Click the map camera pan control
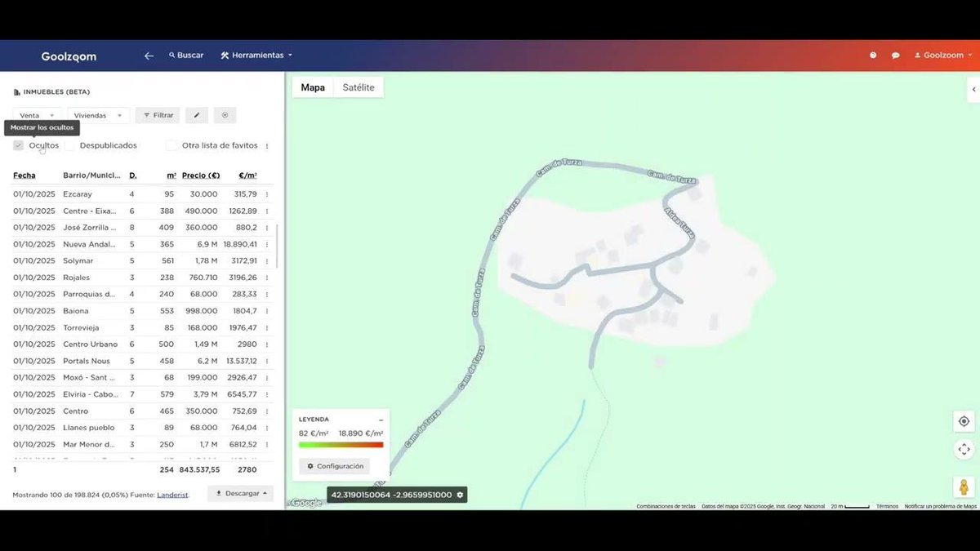Viewport: 980px width, 551px height. (x=964, y=449)
